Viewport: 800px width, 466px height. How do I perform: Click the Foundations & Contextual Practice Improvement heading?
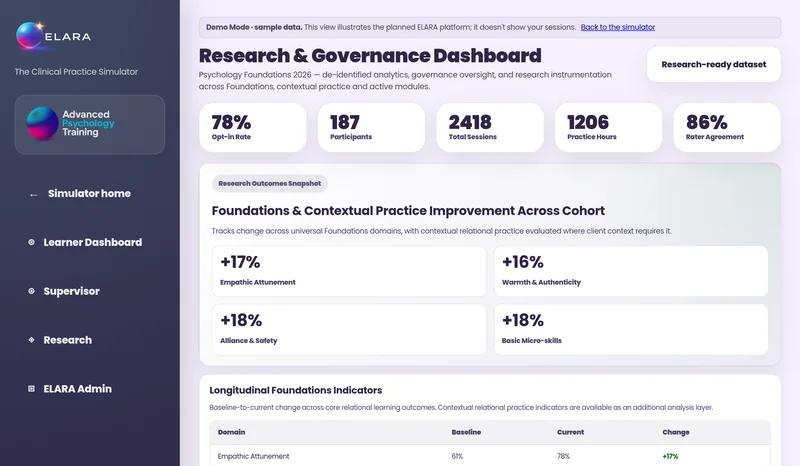[x=408, y=211]
